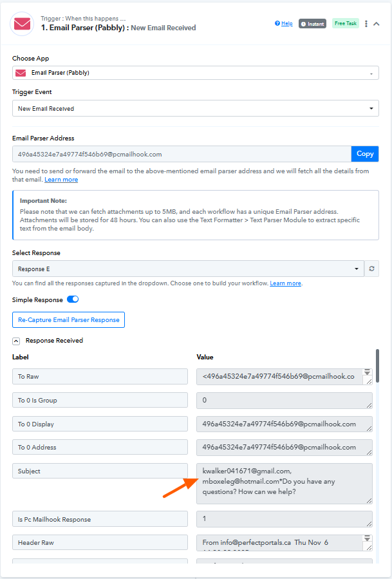Toggle the Simple Response switch

point(73,299)
